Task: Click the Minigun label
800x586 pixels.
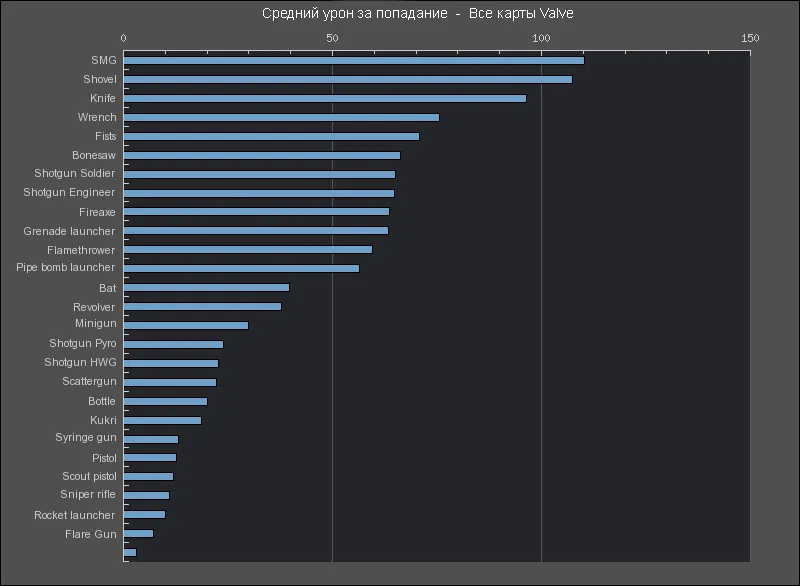Action: (95, 323)
